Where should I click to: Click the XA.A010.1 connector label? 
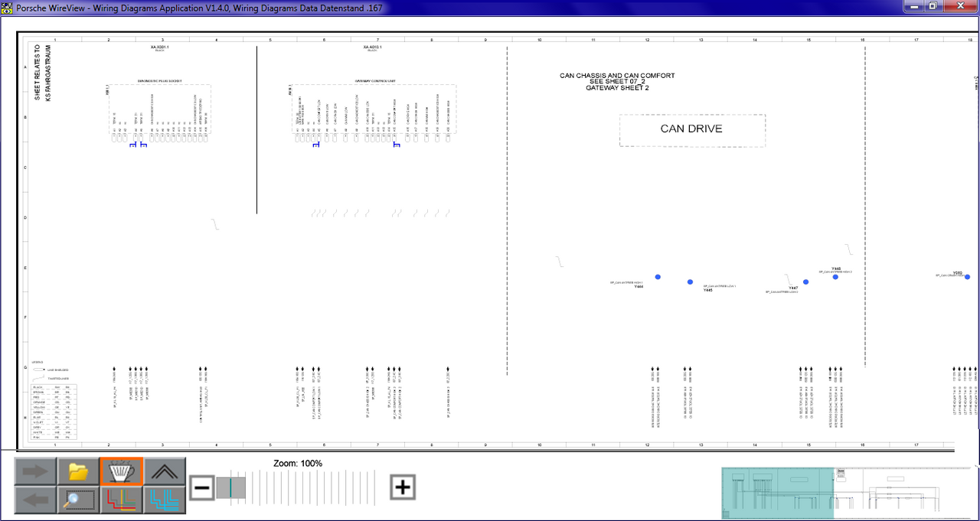[x=373, y=47]
